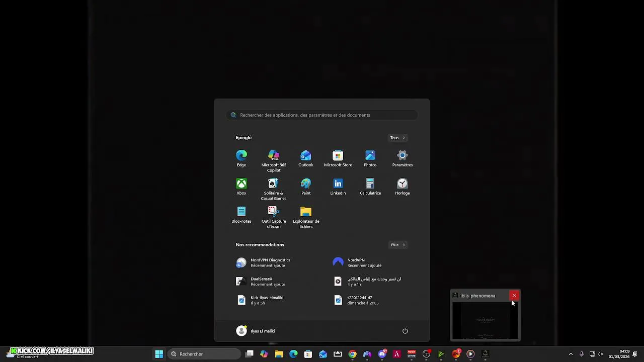Click the Start menu search field
Screen dimensions: 644x362
pos(322,115)
